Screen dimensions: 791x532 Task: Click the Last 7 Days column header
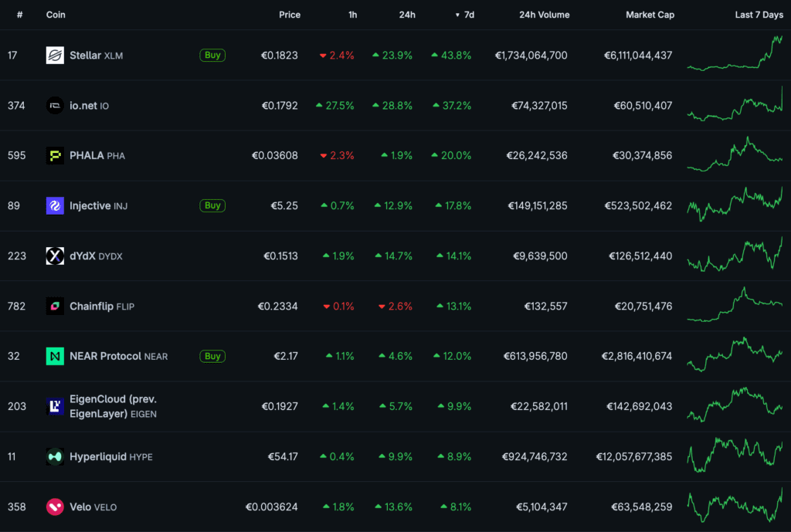[759, 15]
